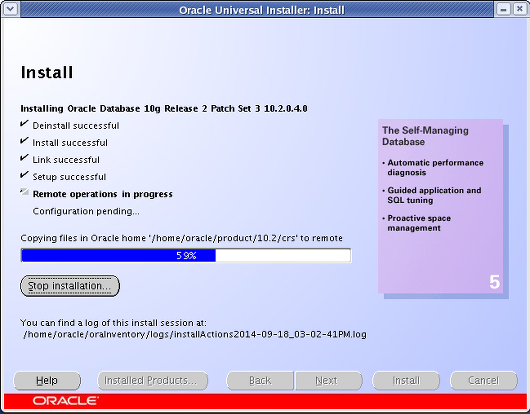Click 'Installing Oracle Database 10g Release 2' heading

[x=164, y=109]
